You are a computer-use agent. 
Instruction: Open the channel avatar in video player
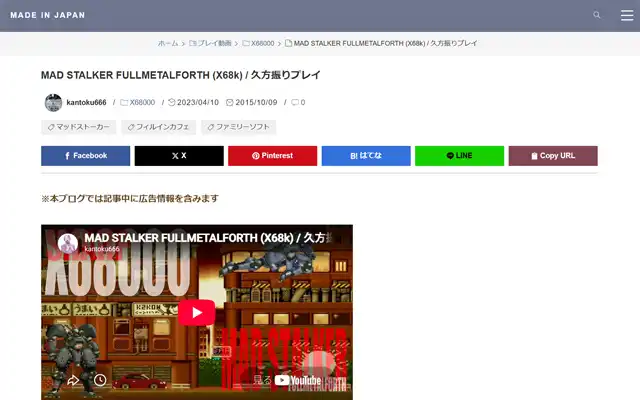[x=68, y=243]
